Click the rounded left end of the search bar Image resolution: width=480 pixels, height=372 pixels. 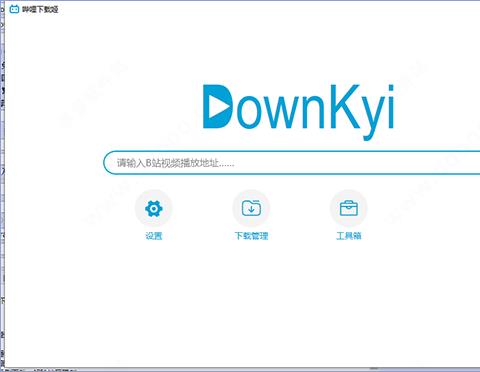click(x=109, y=163)
